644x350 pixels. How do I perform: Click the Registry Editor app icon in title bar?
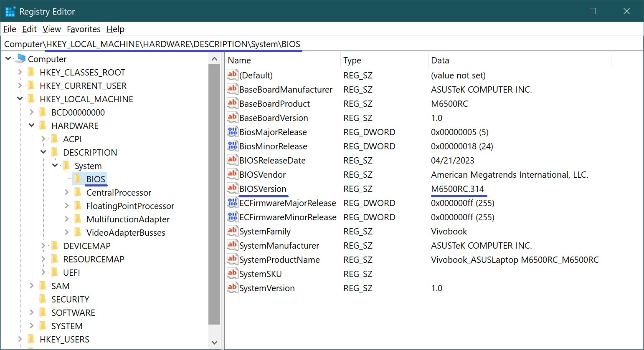[10, 12]
